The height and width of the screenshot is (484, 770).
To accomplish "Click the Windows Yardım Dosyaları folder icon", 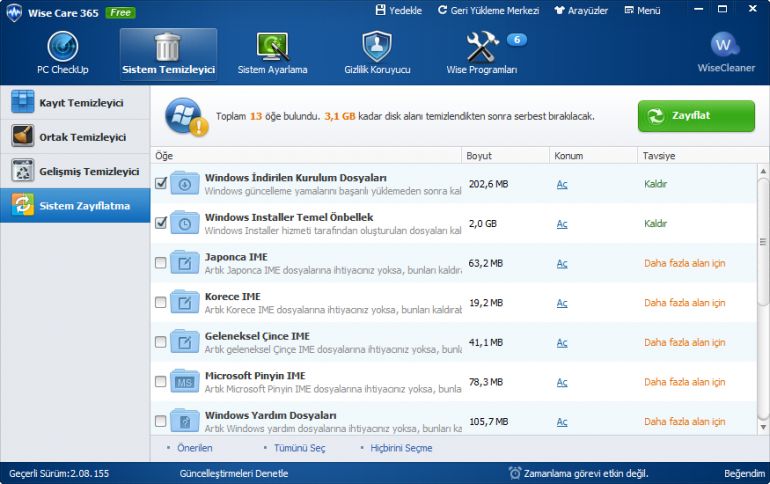I will (x=185, y=421).
